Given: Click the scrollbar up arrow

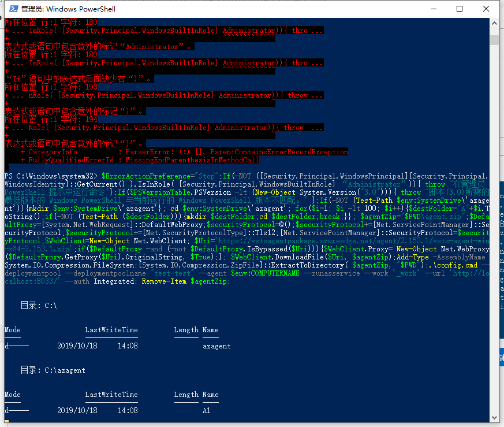Looking at the screenshot, I should 494,23.
